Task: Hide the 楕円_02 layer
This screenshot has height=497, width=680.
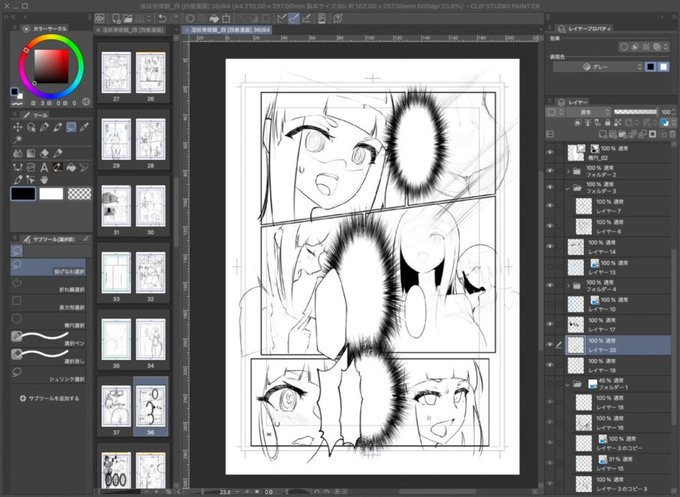Action: tap(550, 153)
